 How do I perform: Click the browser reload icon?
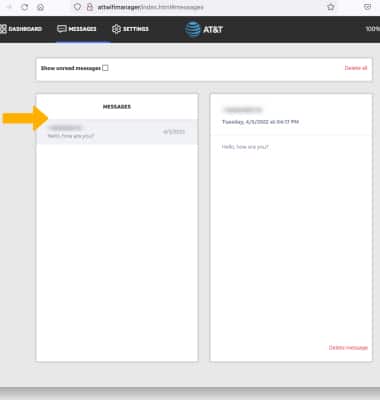pos(25,7)
